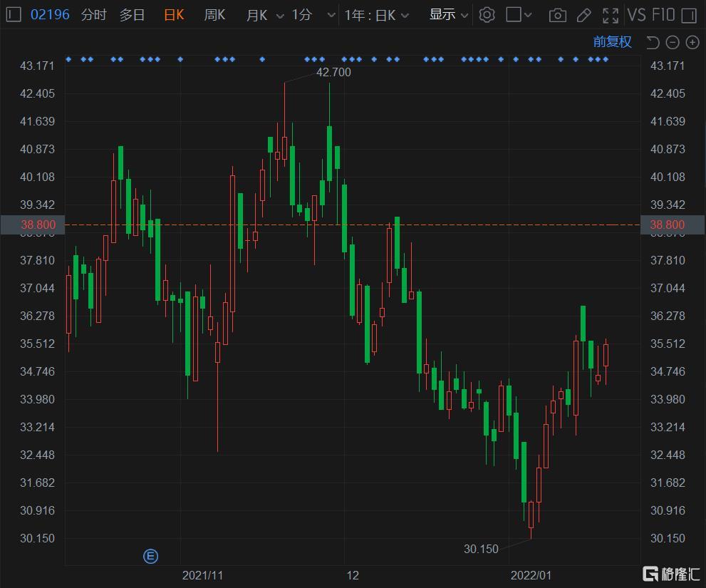Take a chart snapshot with camera icon
Image resolution: width=706 pixels, height=588 pixels.
tap(557, 16)
